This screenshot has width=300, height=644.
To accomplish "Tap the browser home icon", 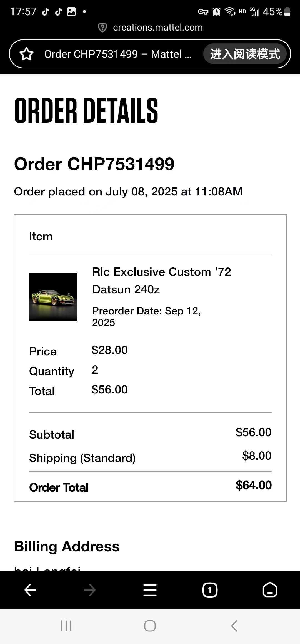I will [x=270, y=590].
